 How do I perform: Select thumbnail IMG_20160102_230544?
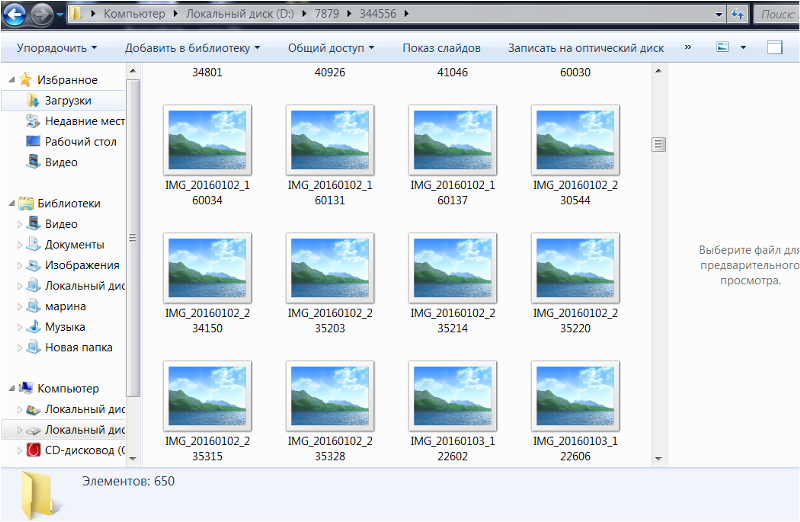point(575,140)
